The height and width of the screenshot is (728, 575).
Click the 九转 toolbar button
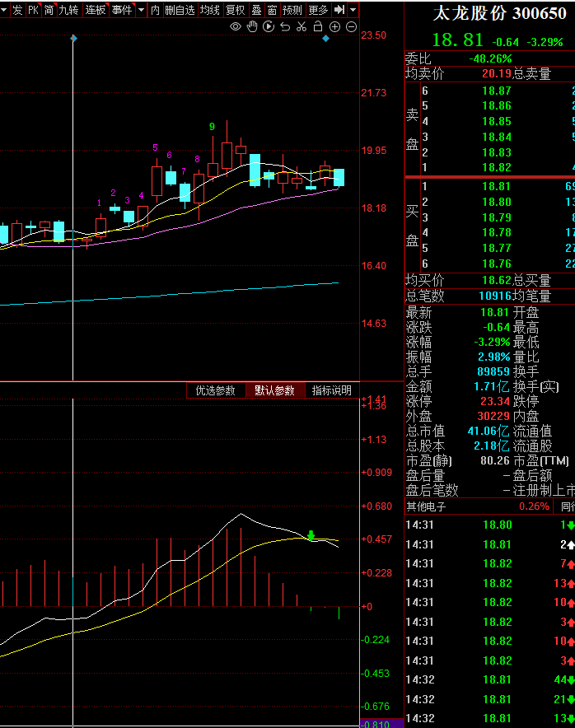click(68, 10)
